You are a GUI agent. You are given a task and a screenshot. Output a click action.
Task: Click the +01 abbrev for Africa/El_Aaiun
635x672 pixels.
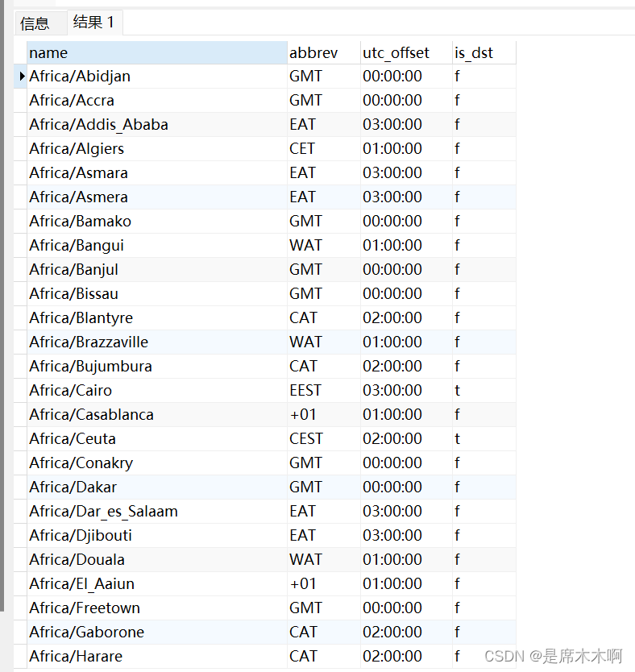(x=323, y=583)
